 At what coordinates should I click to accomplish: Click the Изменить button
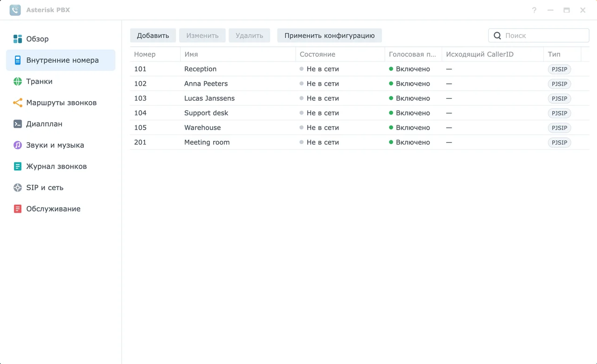tap(202, 35)
